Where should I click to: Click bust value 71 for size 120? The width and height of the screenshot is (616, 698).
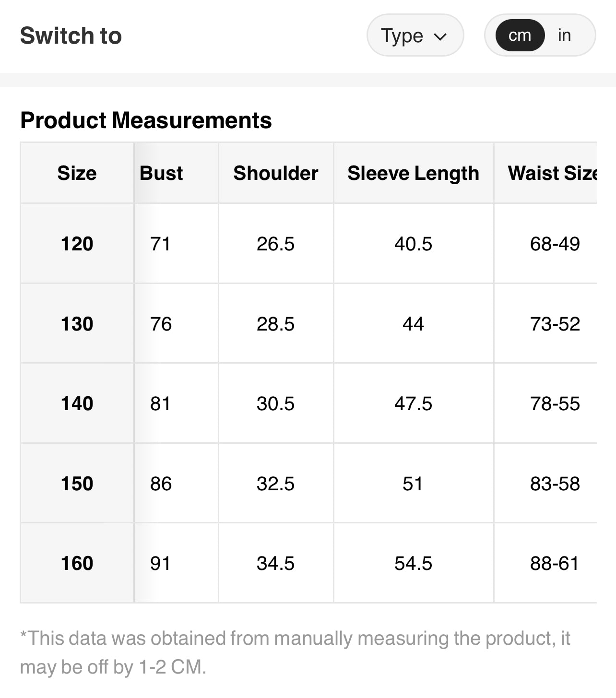[160, 244]
